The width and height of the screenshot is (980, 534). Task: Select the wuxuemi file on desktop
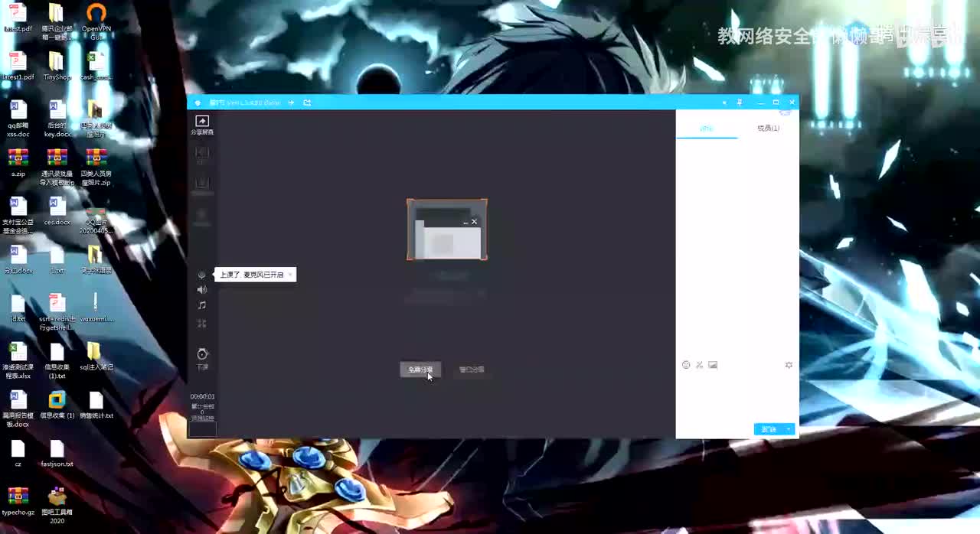pos(96,308)
